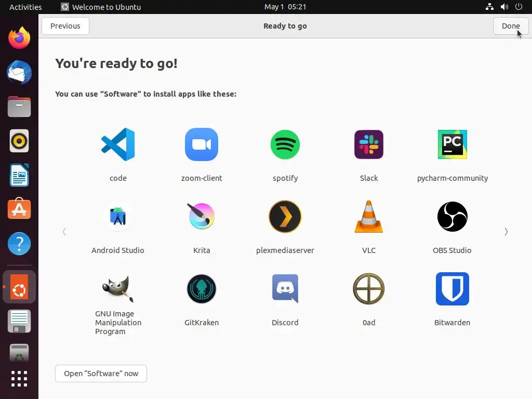Click the Previous button
This screenshot has height=399, width=532.
(x=65, y=26)
